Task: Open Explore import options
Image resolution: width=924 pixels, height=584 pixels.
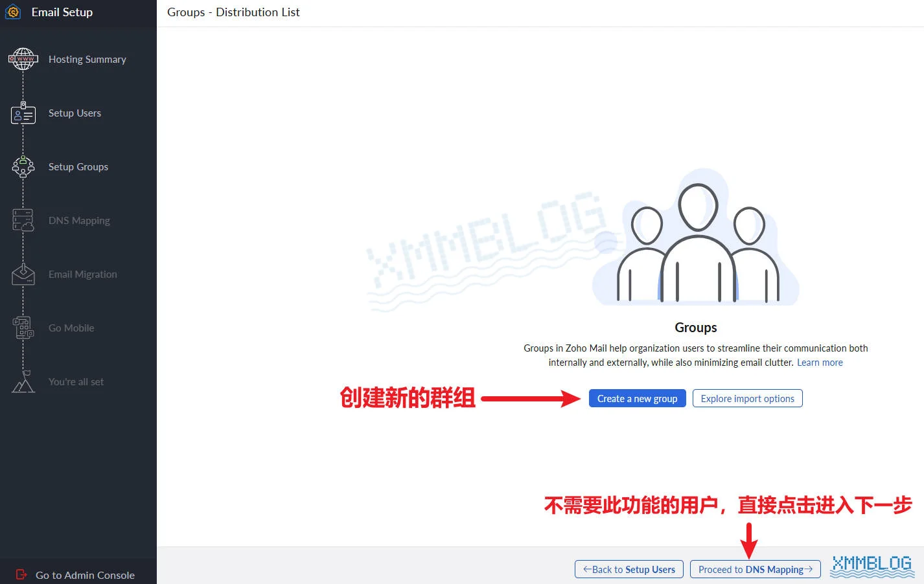Action: [x=747, y=398]
